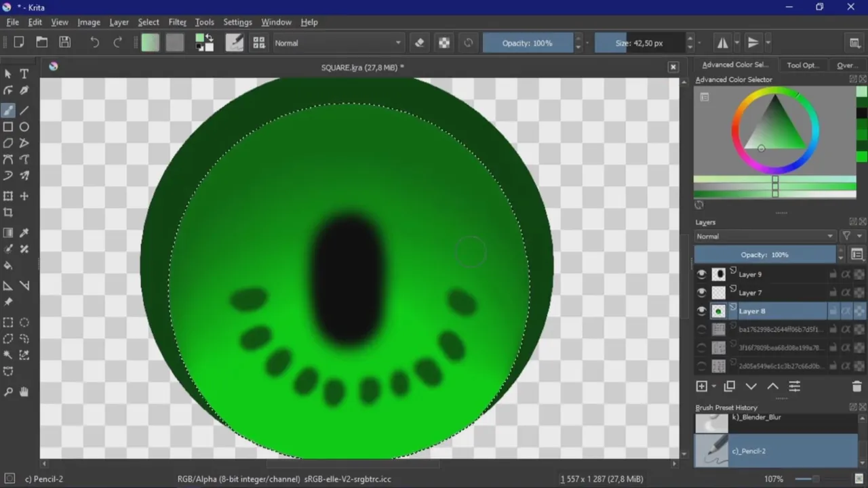Viewport: 868px width, 488px height.
Task: Select the Zoom tool
Action: [8, 392]
